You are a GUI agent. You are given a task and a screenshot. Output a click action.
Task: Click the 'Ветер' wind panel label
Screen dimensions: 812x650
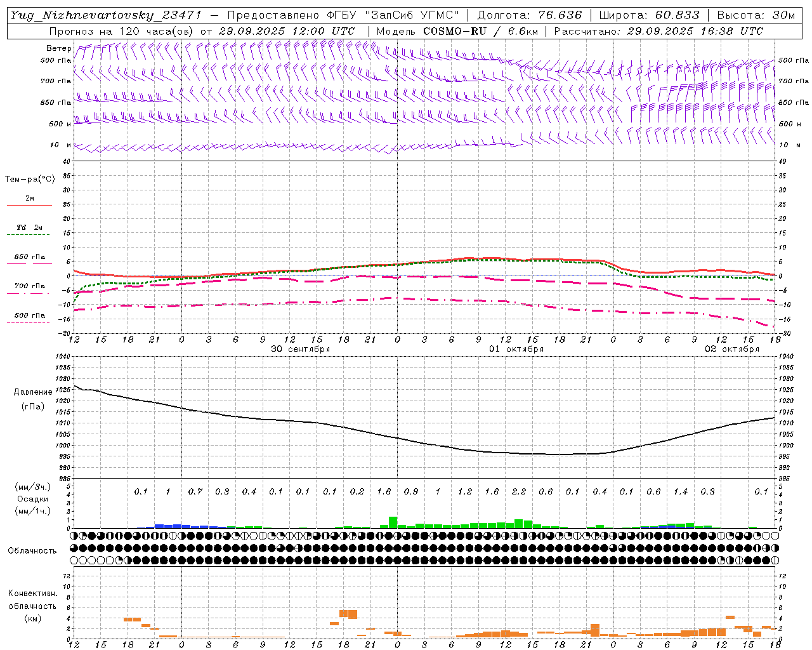(x=59, y=48)
